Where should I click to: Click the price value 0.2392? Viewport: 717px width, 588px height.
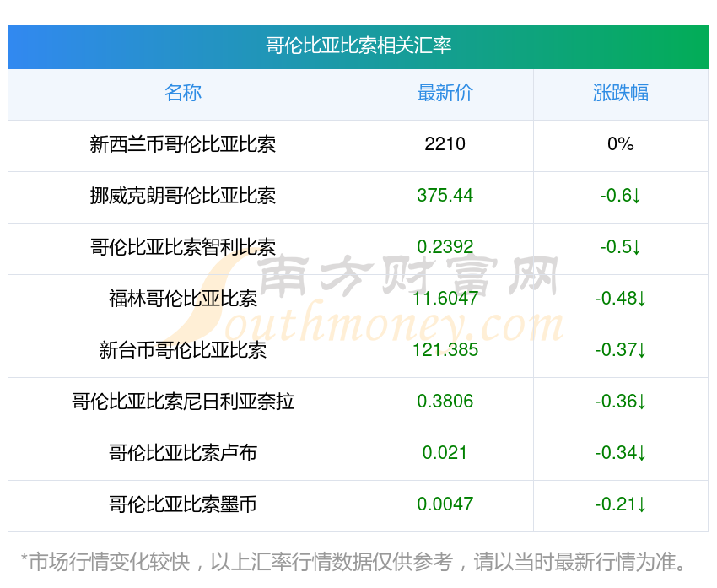[445, 247]
